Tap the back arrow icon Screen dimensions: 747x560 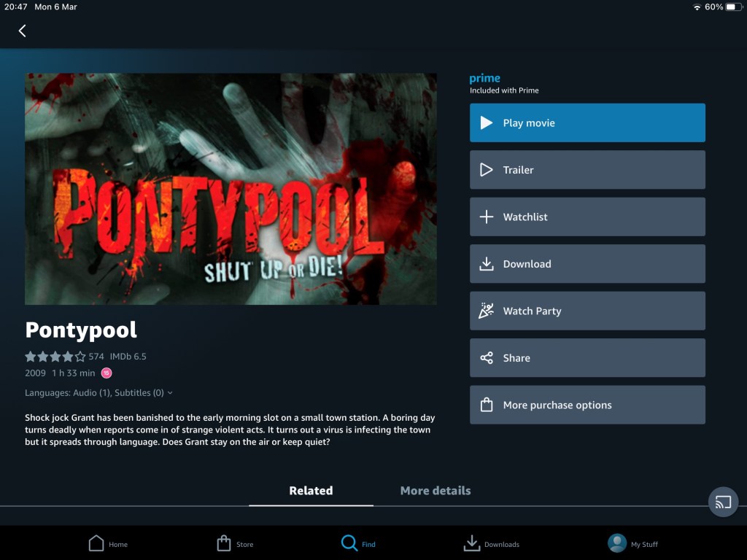[22, 31]
